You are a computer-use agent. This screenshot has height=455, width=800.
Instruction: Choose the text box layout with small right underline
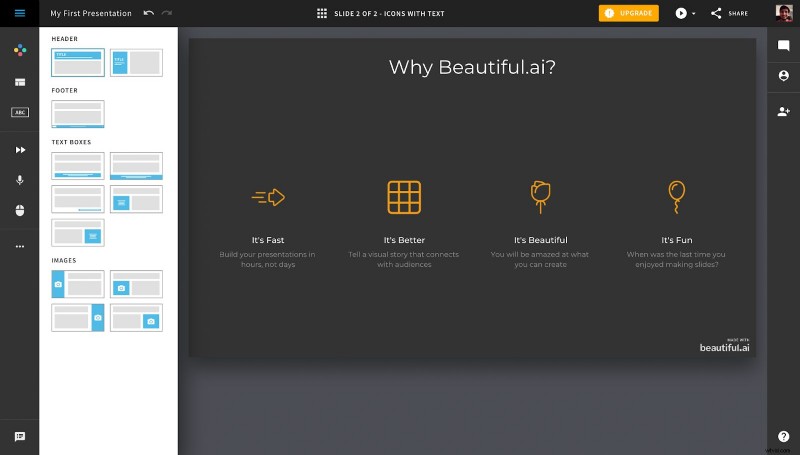[x=78, y=199]
